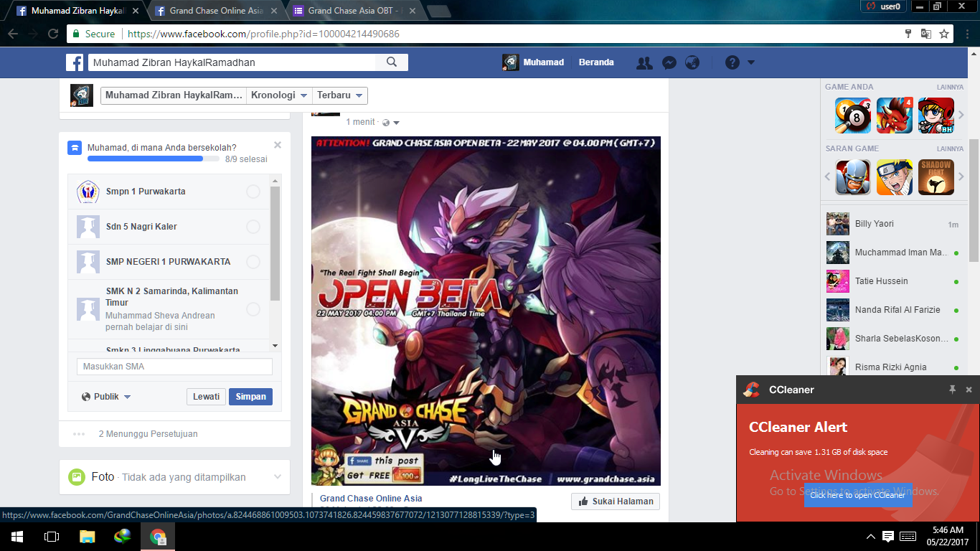Screen dimensions: 980x551
Task: Switch to Grand Chase Online Asia tab
Action: 217,11
